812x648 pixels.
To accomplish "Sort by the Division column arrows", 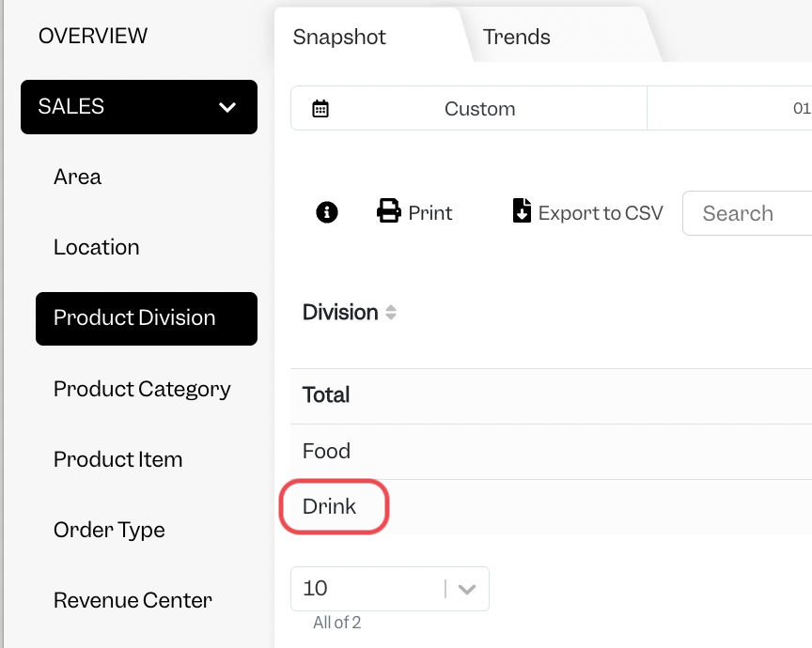I will pyautogui.click(x=391, y=313).
